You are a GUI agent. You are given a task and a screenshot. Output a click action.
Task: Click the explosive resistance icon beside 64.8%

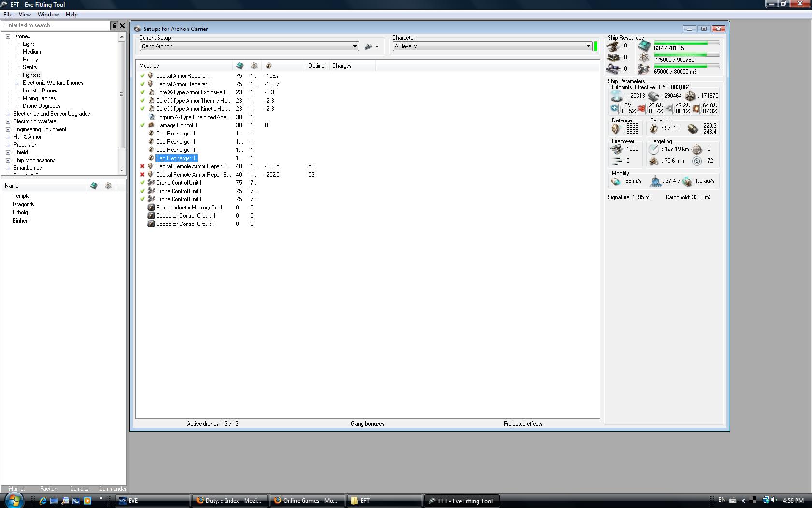pos(696,108)
